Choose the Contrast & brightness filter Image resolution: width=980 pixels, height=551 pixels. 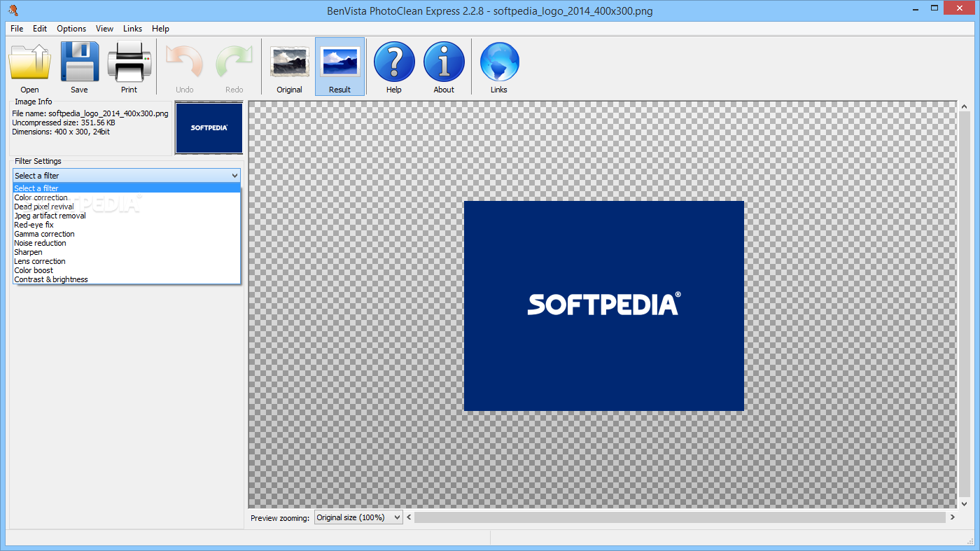(x=127, y=279)
